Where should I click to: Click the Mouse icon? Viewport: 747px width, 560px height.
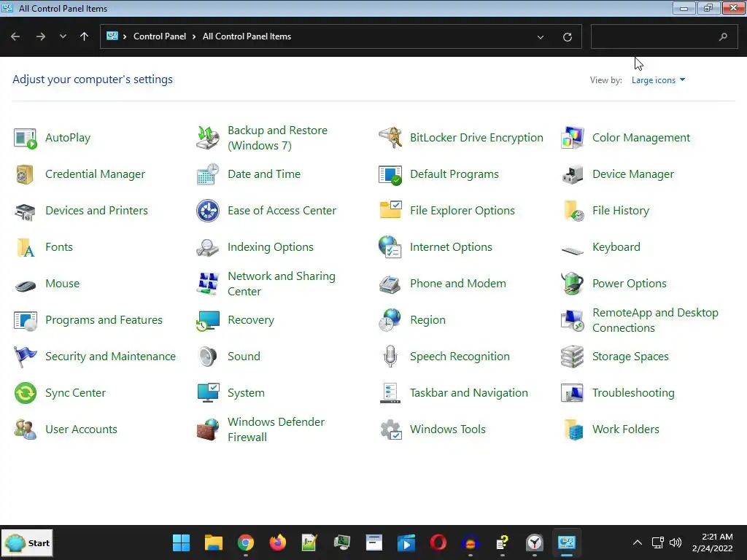click(x=26, y=286)
